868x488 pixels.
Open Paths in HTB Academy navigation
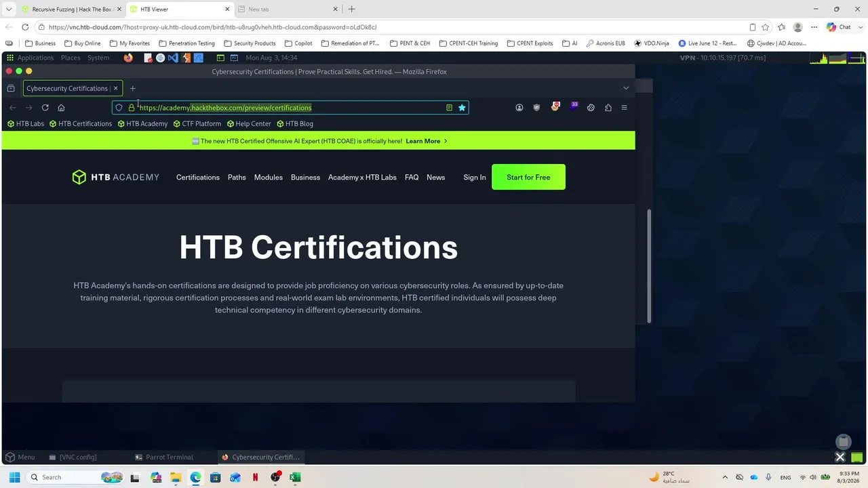pos(237,178)
